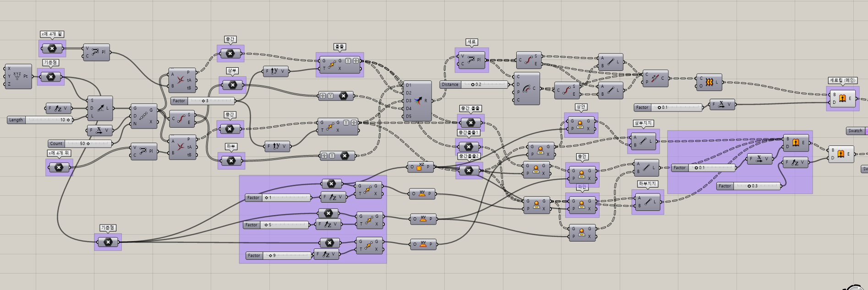Select the Merge component with D1 to D5 inputs
Image resolution: width=868 pixels, height=290 pixels.
pos(418,101)
